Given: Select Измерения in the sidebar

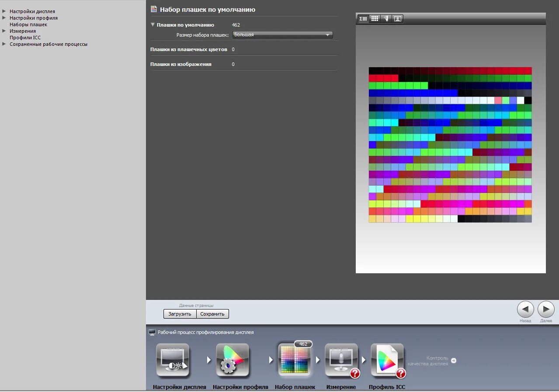Looking at the screenshot, I should point(23,31).
